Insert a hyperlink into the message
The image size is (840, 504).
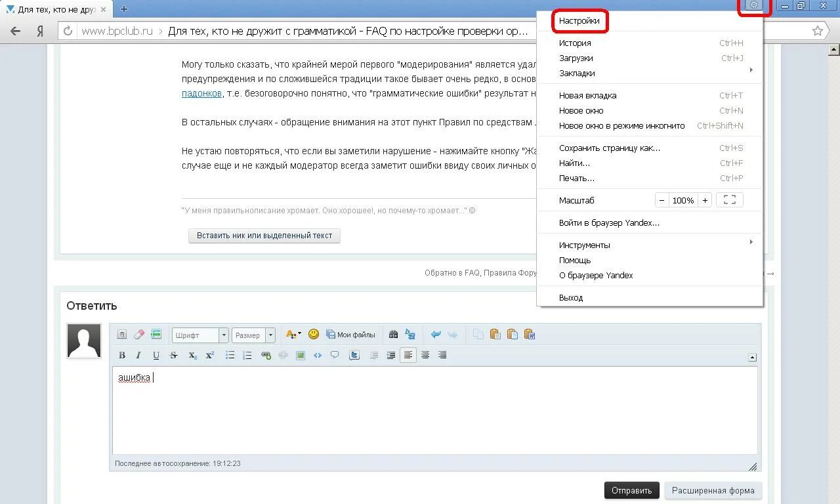point(266,355)
